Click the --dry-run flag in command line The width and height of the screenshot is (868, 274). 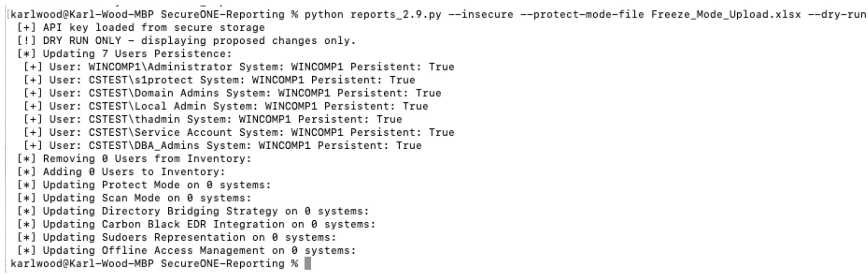point(837,15)
